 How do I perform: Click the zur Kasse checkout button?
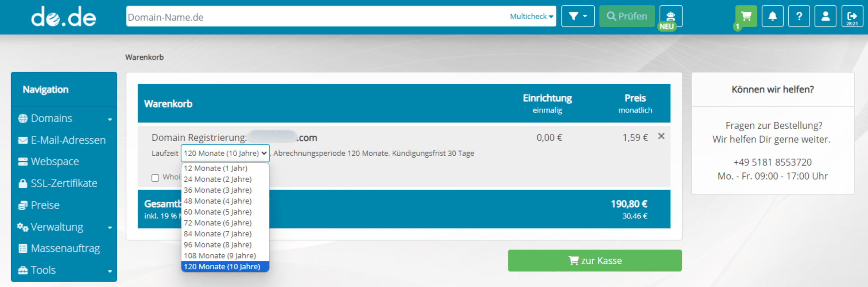pos(595,261)
